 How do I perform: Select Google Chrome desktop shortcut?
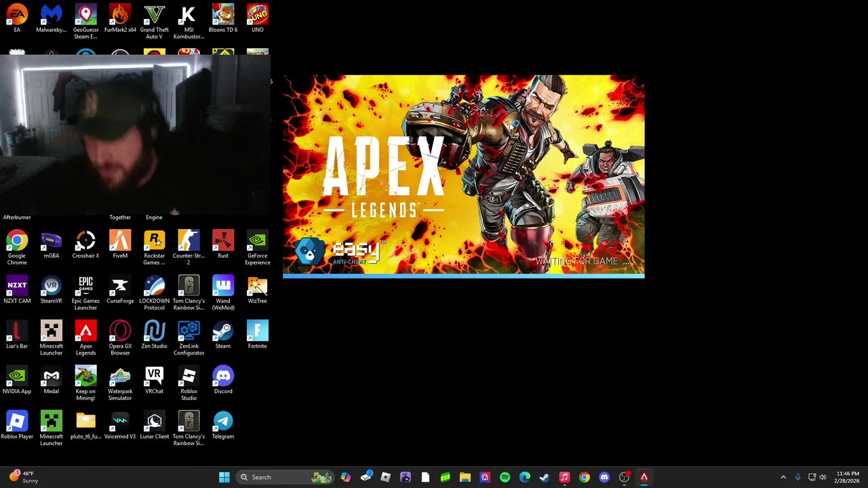pyautogui.click(x=17, y=247)
